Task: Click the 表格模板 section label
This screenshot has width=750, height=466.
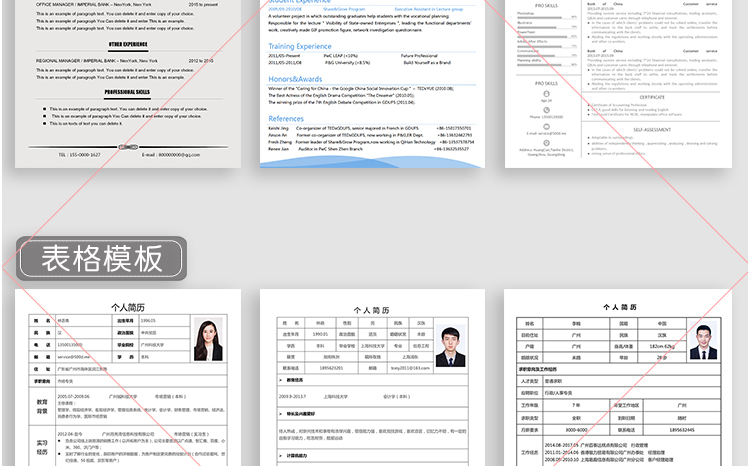Action: [x=101, y=258]
